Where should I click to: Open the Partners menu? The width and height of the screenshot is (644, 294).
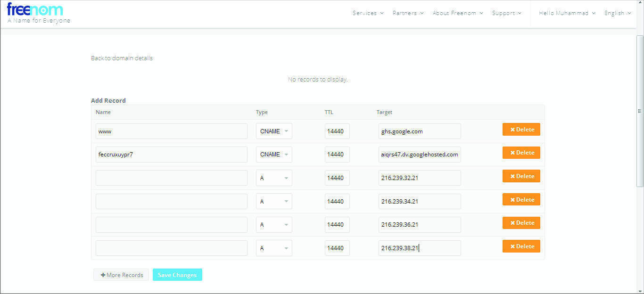[408, 13]
